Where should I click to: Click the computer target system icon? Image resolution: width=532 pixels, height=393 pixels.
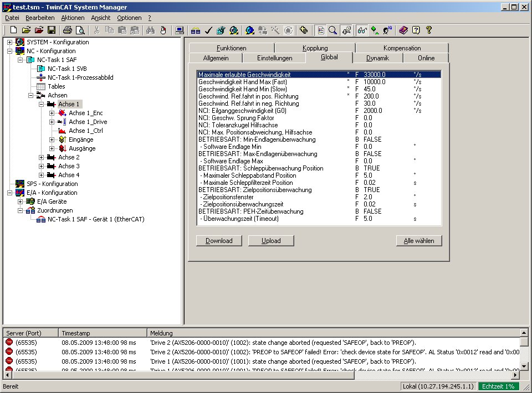(x=180, y=30)
